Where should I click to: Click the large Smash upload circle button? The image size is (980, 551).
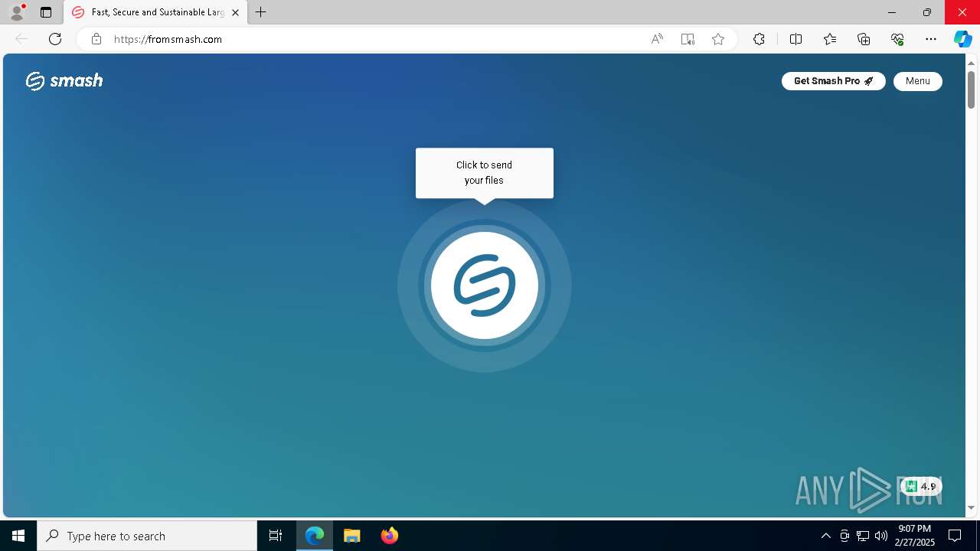click(485, 285)
